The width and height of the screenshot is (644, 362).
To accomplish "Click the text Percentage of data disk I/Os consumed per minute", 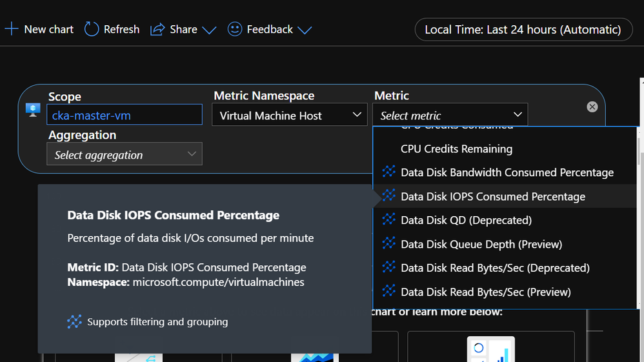I will [x=190, y=238].
